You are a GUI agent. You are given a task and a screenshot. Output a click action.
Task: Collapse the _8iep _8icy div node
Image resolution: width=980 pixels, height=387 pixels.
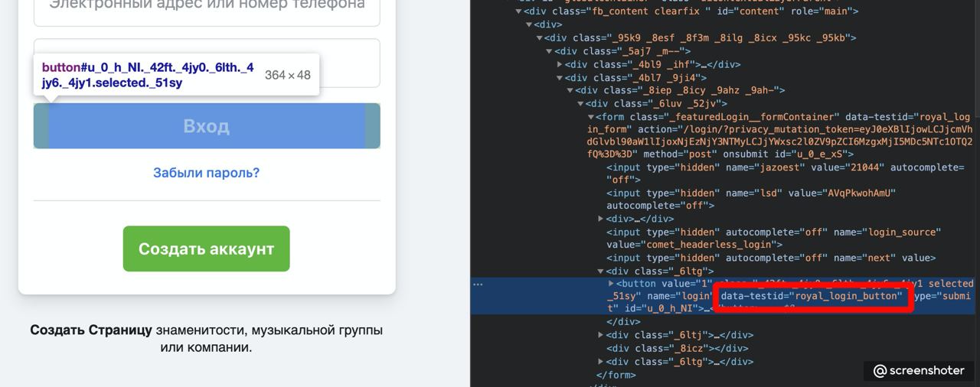click(x=570, y=90)
